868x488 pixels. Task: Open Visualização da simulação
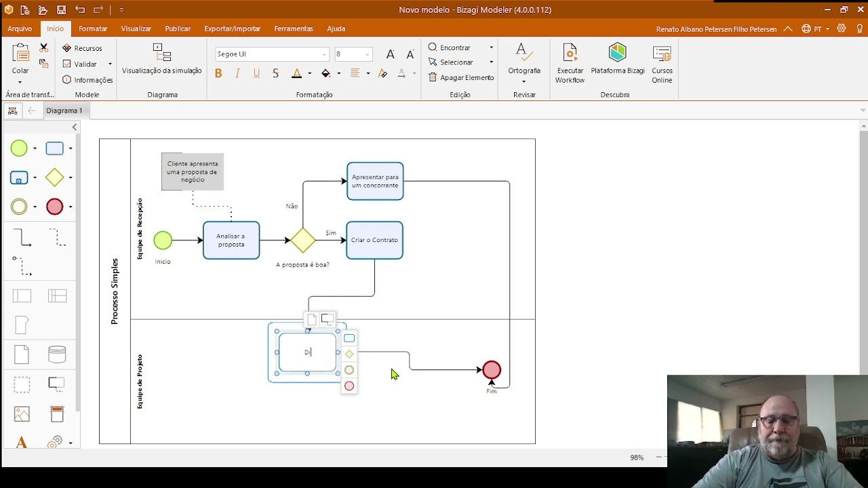[x=161, y=59]
